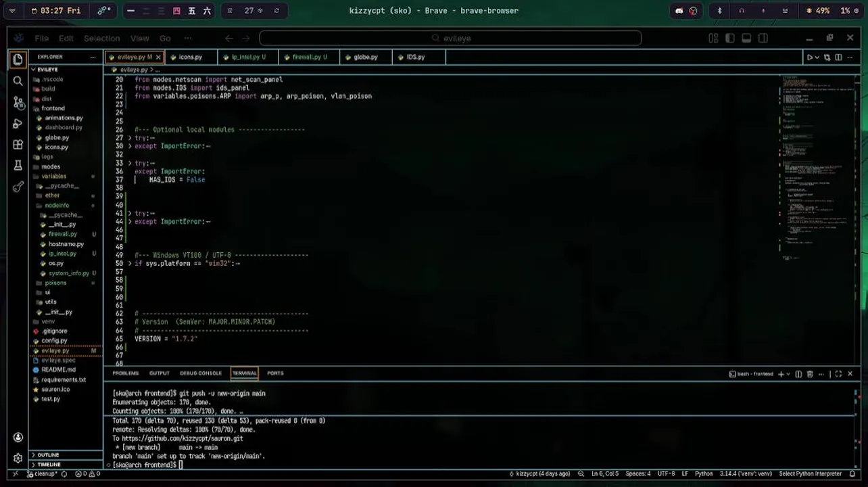Screen dimensions: 868x487
Task: Click the evileye command center search box
Action: pos(450,39)
